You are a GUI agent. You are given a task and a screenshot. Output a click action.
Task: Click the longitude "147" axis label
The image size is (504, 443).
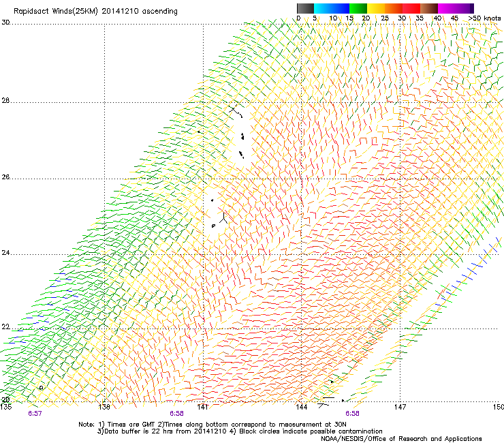[400, 407]
